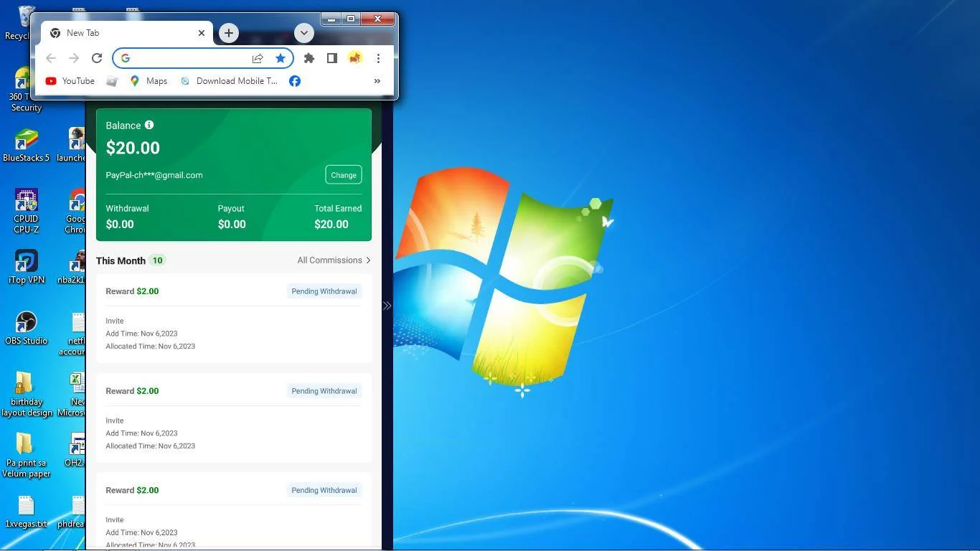The height and width of the screenshot is (551, 980).
Task: Click the $20.00 balance amount
Action: pyautogui.click(x=133, y=148)
